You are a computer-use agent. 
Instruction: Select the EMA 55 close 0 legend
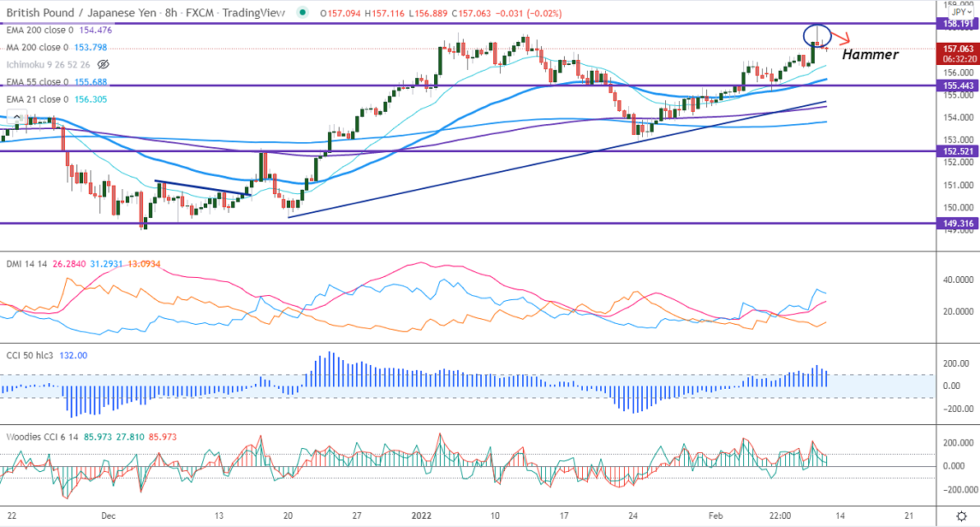click(38, 82)
